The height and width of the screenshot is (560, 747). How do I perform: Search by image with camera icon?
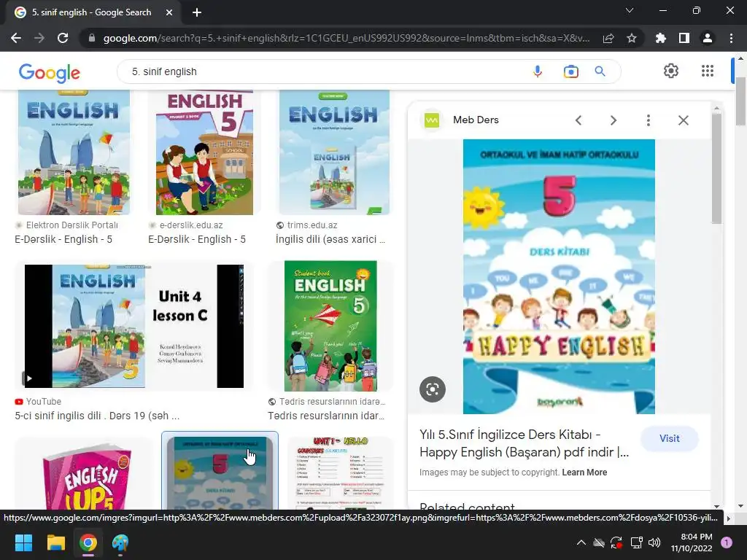570,71
